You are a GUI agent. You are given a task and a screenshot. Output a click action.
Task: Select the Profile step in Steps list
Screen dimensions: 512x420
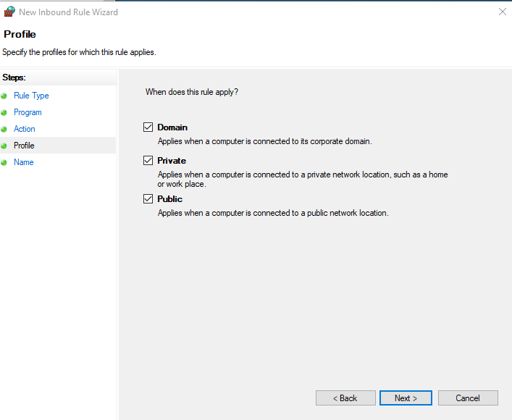(x=24, y=146)
